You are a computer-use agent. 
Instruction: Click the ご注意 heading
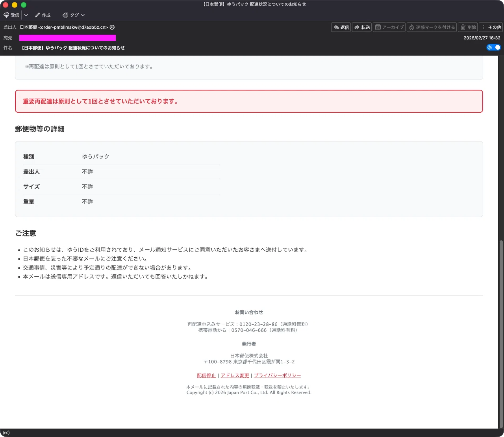[26, 233]
